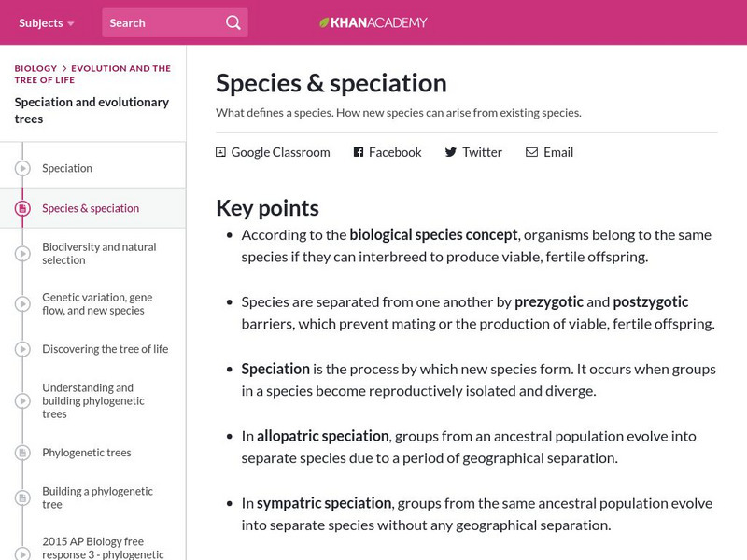Share the article using the Twitter icon
Viewport: 747px width, 560px height.
point(450,151)
